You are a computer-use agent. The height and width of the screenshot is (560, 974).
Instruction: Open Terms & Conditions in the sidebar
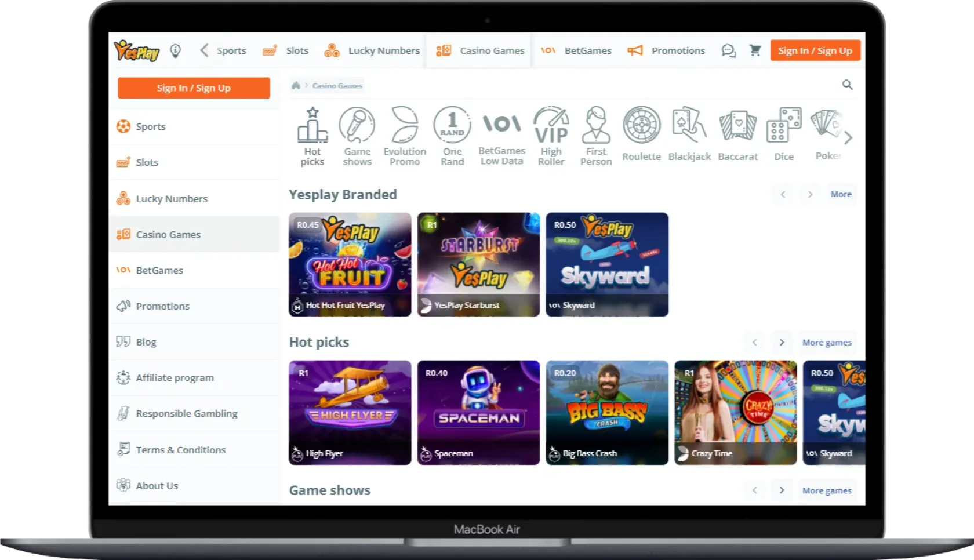(x=194, y=450)
